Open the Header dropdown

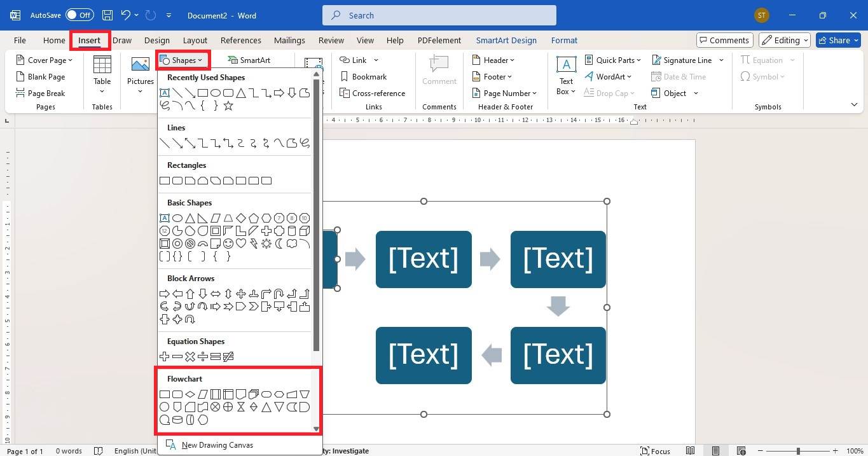point(494,60)
